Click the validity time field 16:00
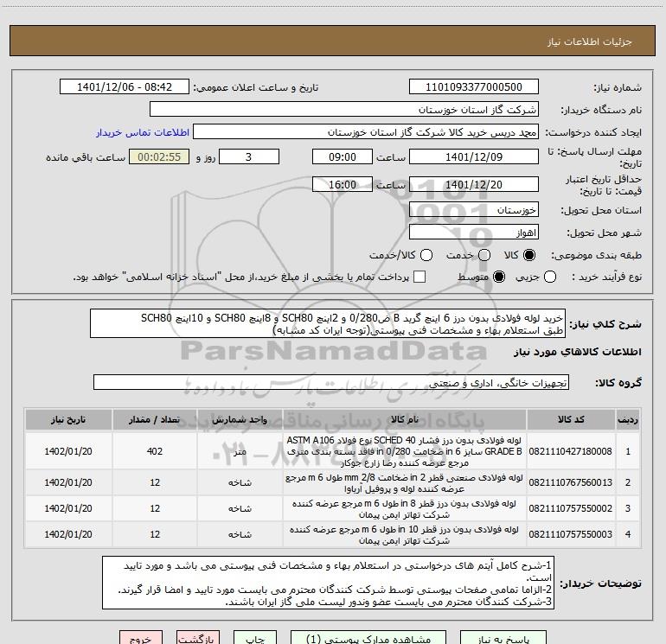666x644 pixels. pyautogui.click(x=343, y=185)
